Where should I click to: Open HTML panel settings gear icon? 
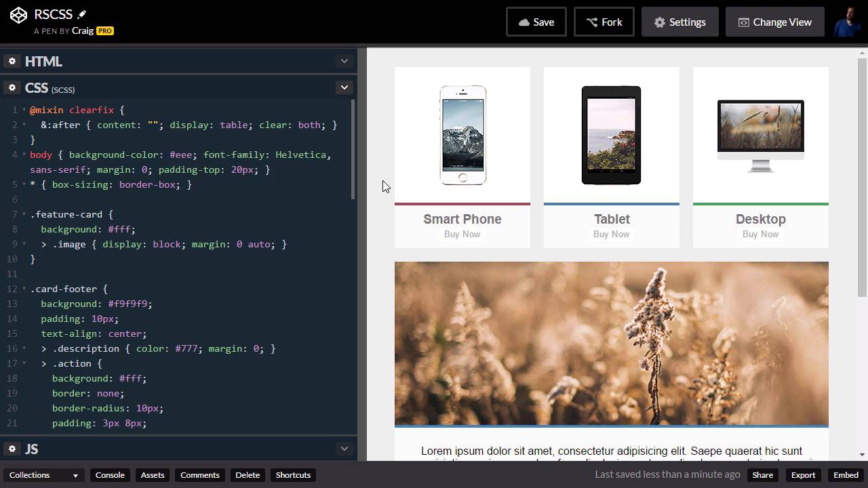[x=12, y=61]
